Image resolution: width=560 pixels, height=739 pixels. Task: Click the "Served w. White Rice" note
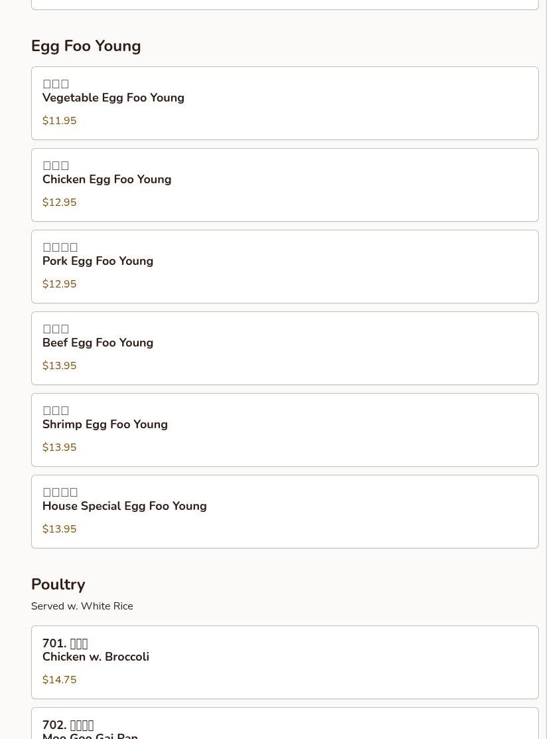click(x=82, y=606)
